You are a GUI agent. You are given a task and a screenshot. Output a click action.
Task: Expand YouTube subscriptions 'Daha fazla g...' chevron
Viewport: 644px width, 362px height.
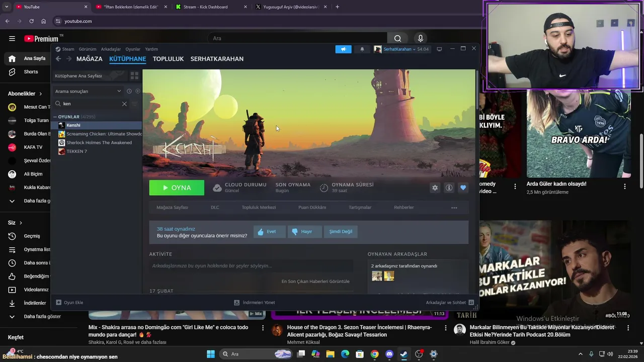click(x=12, y=201)
